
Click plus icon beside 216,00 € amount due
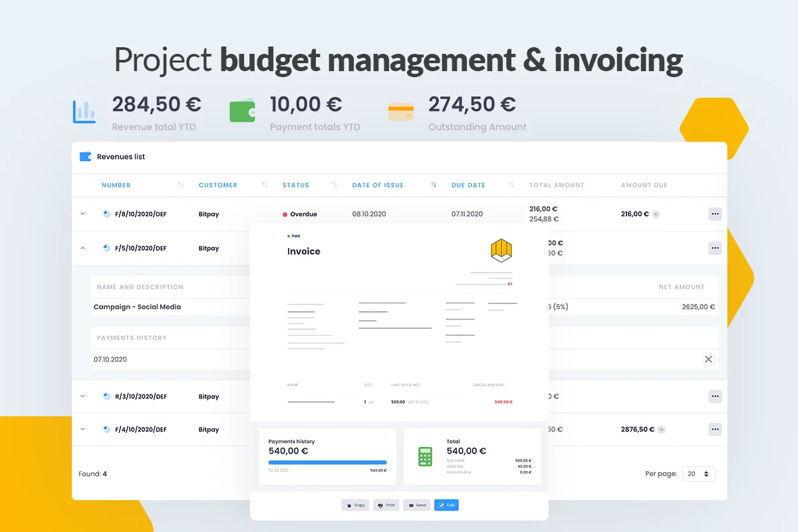656,214
